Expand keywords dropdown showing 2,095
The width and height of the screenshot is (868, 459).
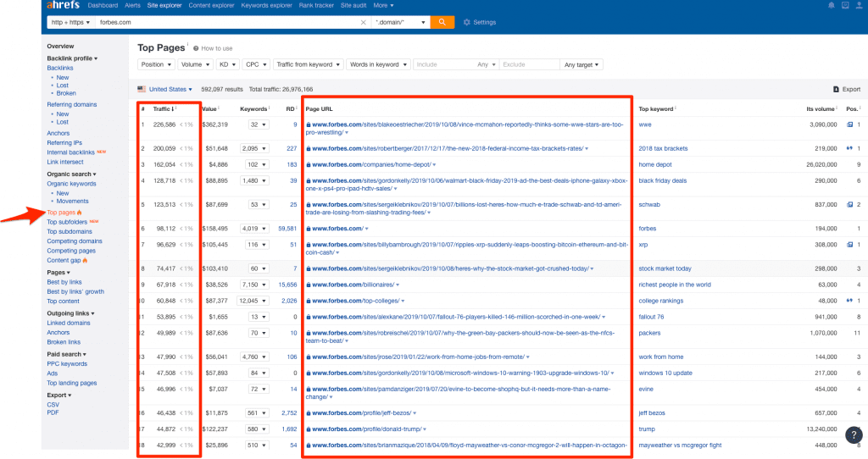point(254,149)
